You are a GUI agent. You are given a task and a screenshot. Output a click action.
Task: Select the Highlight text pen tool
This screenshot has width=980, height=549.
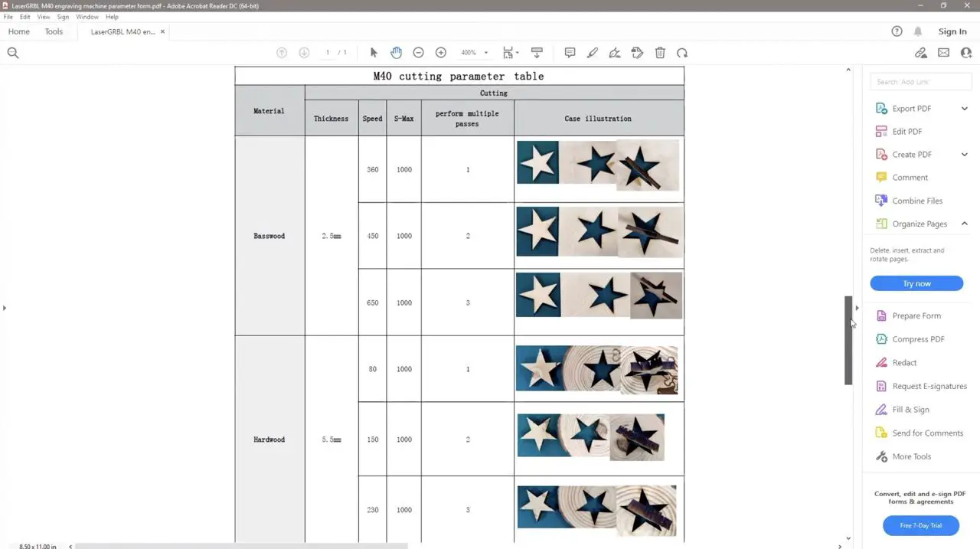(x=592, y=53)
